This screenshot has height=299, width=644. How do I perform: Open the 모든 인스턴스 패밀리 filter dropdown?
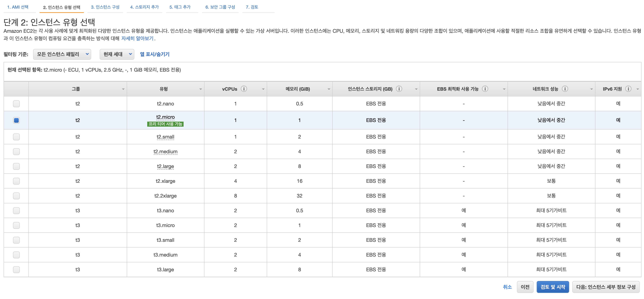[x=62, y=54]
